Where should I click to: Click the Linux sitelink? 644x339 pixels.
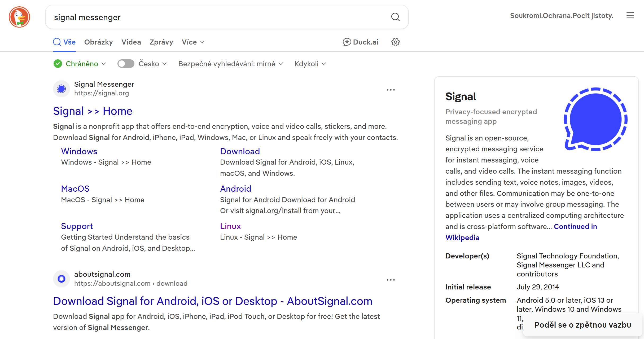230,226
